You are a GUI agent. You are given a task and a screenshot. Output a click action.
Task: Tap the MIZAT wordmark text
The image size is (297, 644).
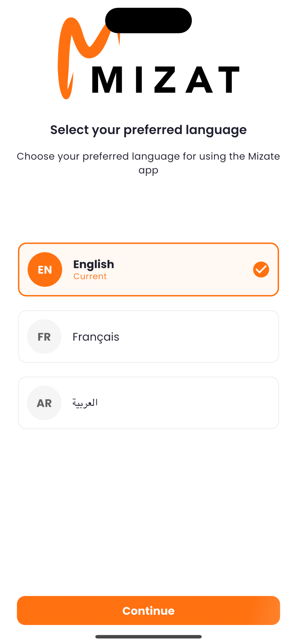pyautogui.click(x=165, y=80)
